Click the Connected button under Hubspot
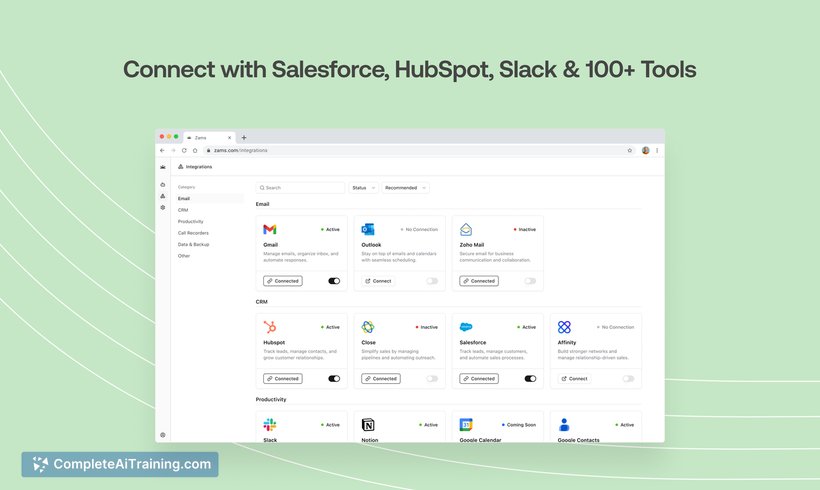The image size is (820, 490). click(x=283, y=379)
